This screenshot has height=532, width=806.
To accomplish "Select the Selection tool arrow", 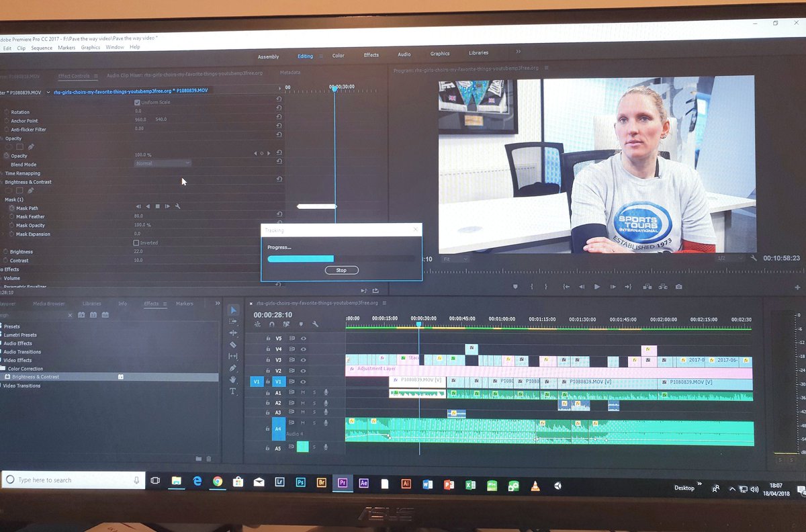I will click(x=233, y=310).
